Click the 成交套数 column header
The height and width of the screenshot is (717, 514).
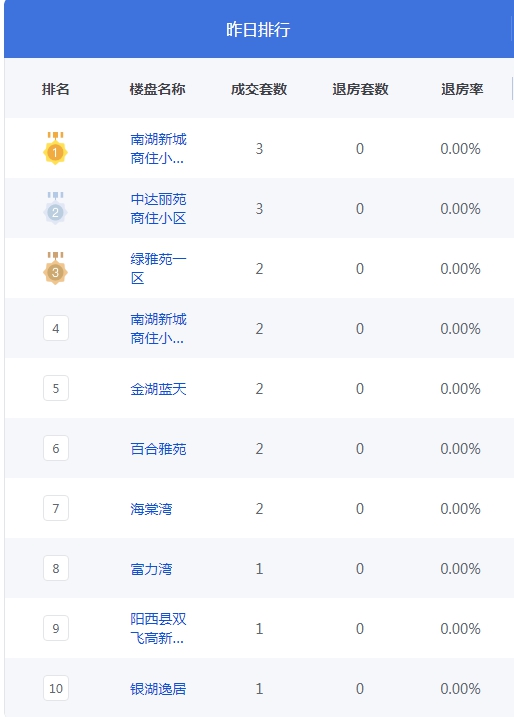[x=259, y=89]
